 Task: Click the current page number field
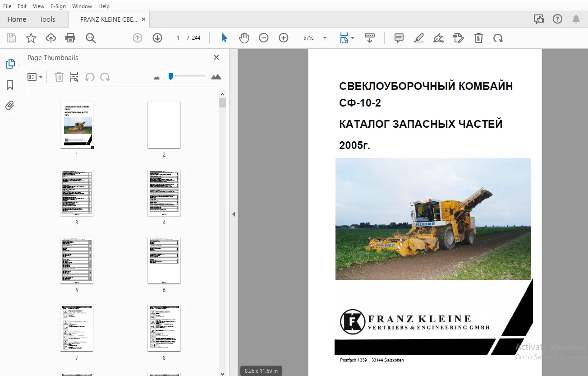pos(178,38)
